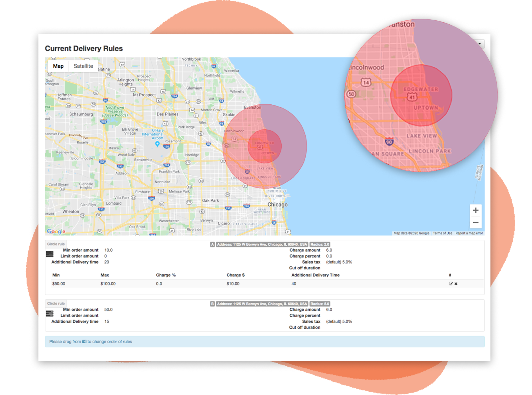Click the first Circle rule tab label
The width and height of the screenshot is (532, 395).
click(x=56, y=244)
